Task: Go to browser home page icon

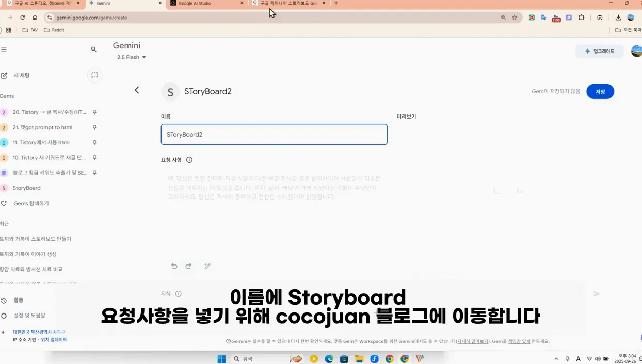Action: pyautogui.click(x=35, y=18)
